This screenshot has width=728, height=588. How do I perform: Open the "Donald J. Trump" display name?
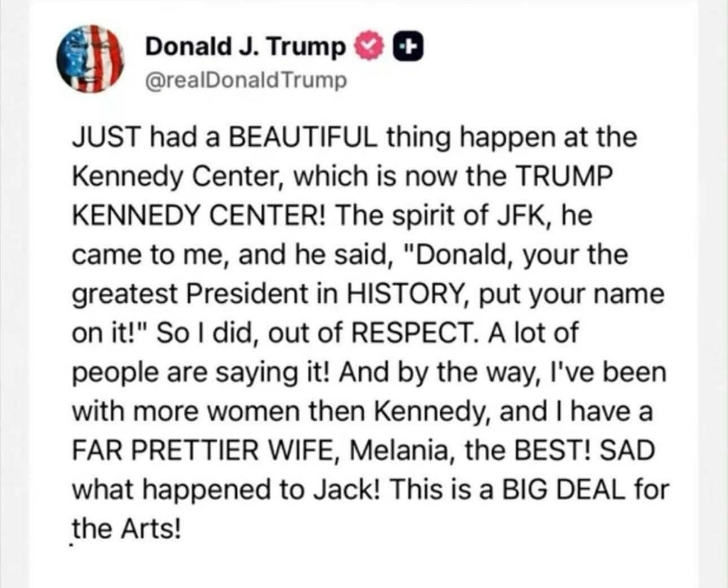[x=245, y=47]
